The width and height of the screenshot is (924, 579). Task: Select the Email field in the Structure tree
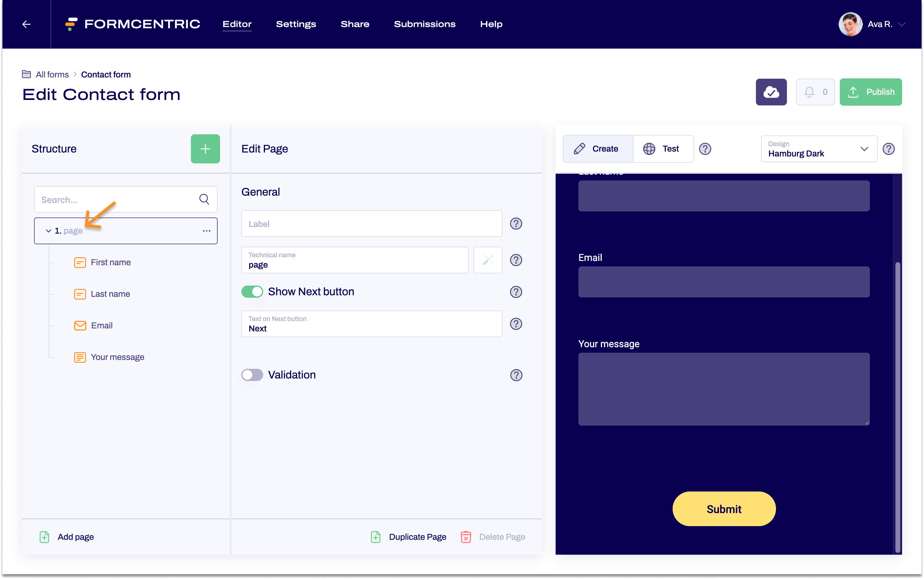[x=102, y=325]
